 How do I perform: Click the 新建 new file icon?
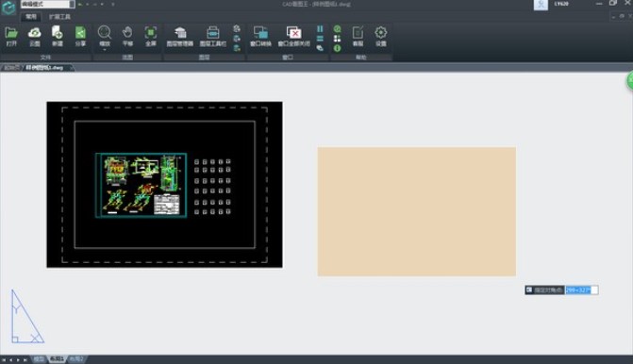(58, 37)
